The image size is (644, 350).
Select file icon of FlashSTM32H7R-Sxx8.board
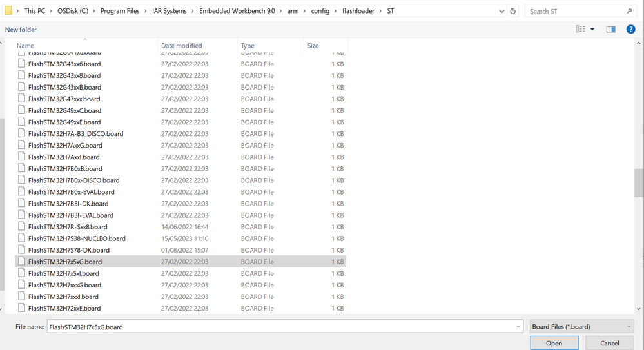click(21, 226)
